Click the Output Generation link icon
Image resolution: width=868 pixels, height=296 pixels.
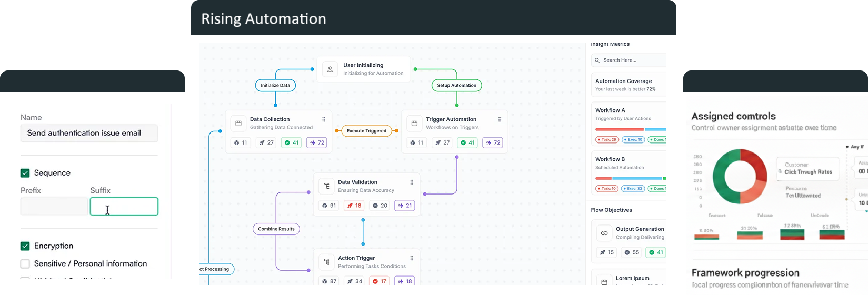[x=604, y=233]
